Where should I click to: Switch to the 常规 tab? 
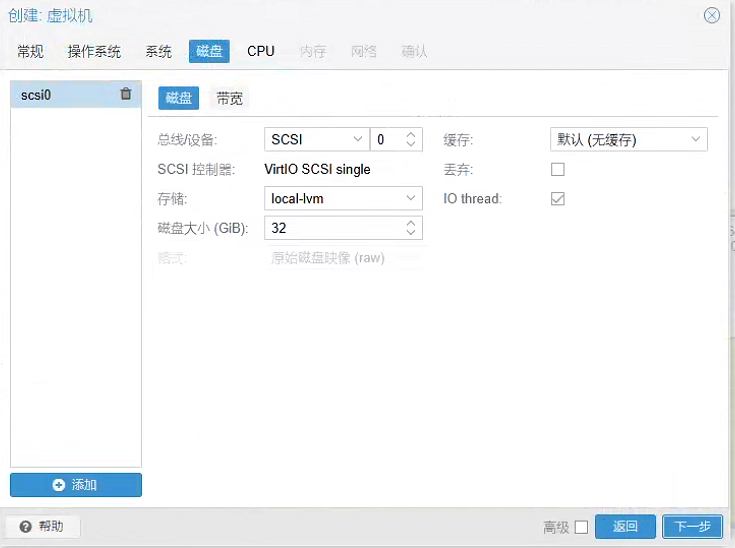tap(30, 51)
